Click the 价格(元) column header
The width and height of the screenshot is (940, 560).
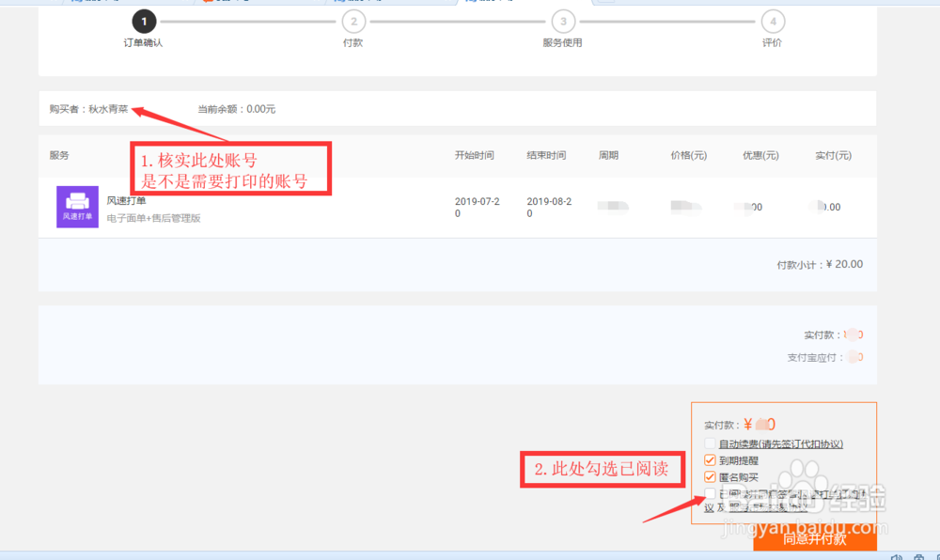[689, 155]
